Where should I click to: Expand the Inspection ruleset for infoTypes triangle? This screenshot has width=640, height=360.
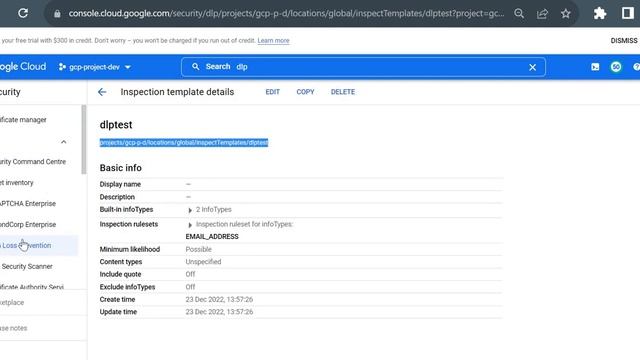point(190,225)
